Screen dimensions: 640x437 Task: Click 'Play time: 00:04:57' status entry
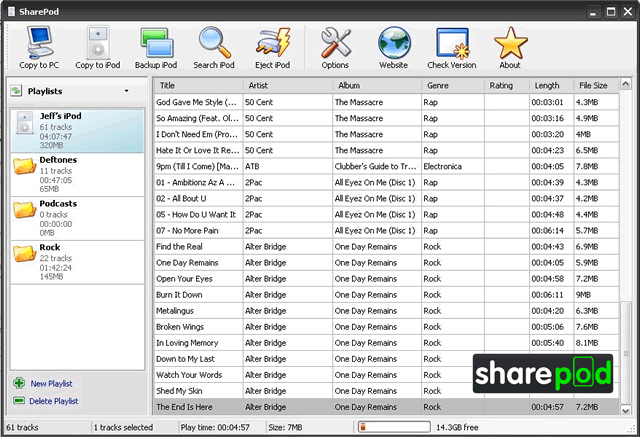pos(215,428)
